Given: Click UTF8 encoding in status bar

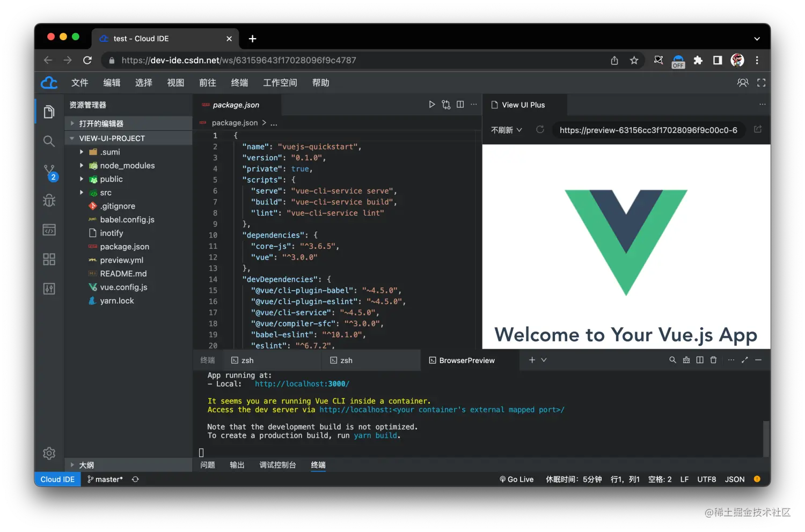Looking at the screenshot, I should tap(706, 479).
